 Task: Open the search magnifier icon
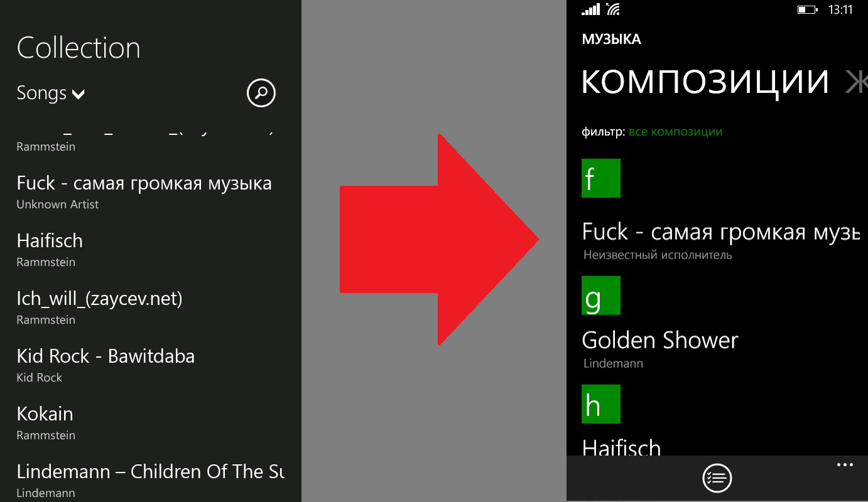pos(261,93)
